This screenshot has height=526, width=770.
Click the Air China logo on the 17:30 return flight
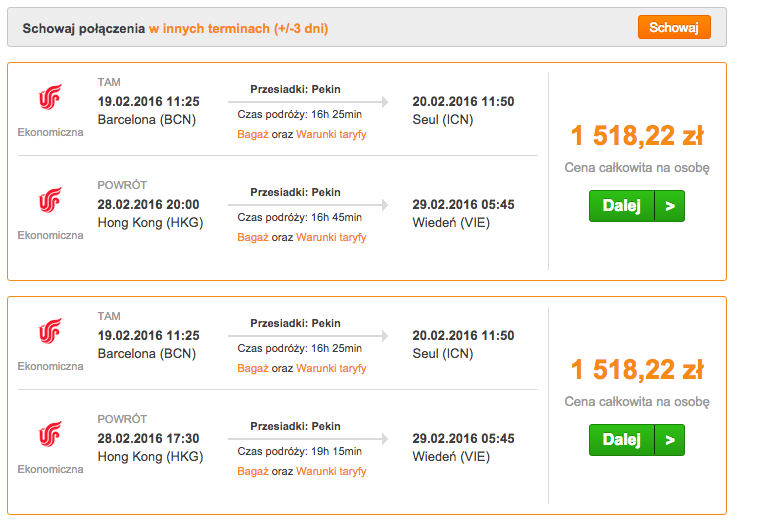[x=50, y=434]
